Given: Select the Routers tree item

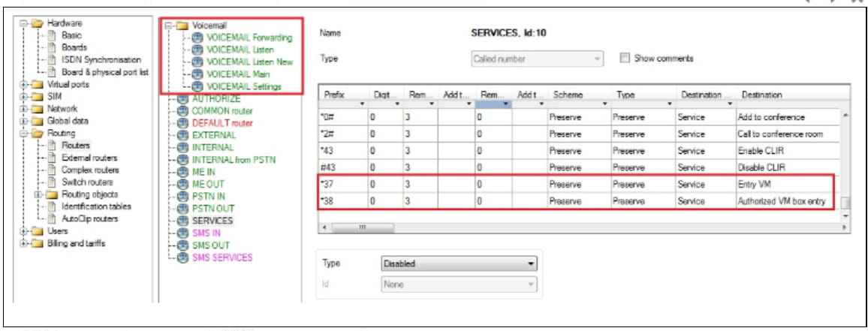Looking at the screenshot, I should (77, 146).
